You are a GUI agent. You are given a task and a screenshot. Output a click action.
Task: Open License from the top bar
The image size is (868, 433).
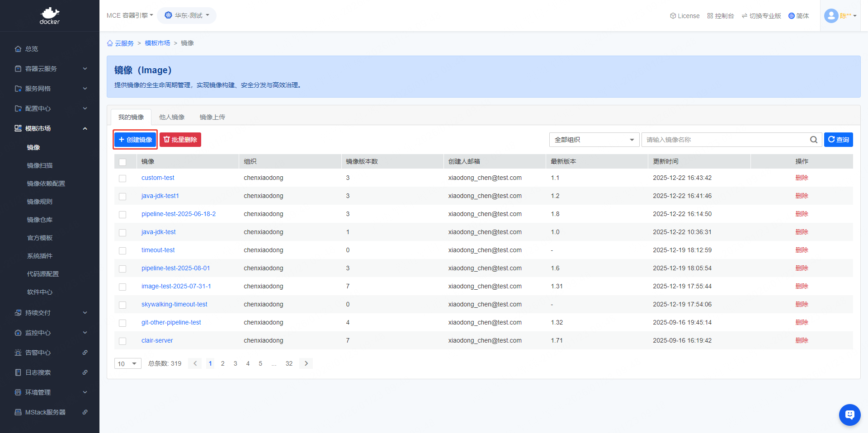(x=684, y=16)
